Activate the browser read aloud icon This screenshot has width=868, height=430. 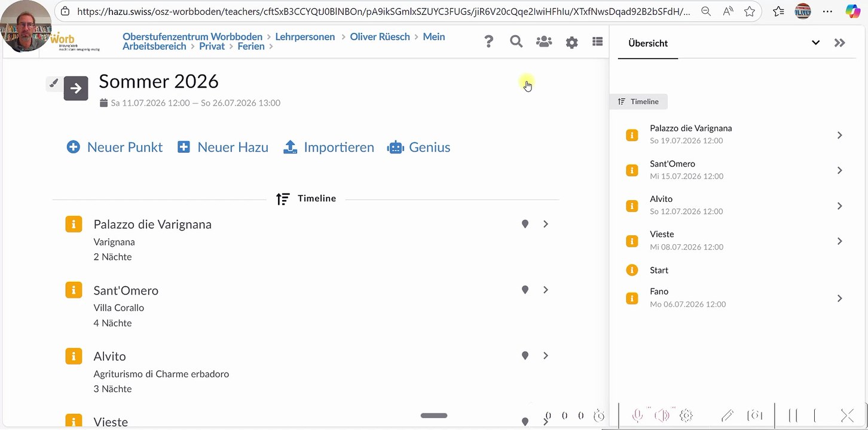(x=728, y=11)
